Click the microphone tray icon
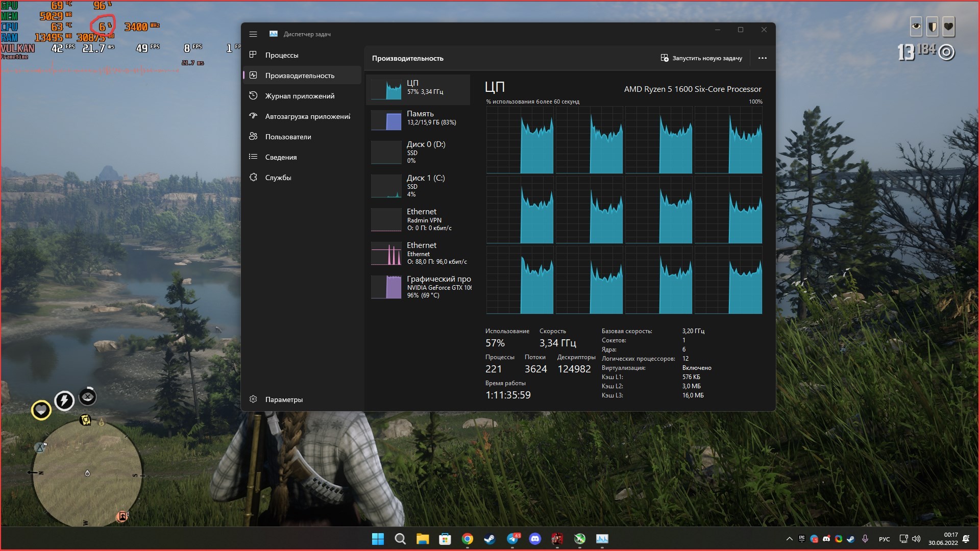The height and width of the screenshot is (551, 980). pos(865,539)
